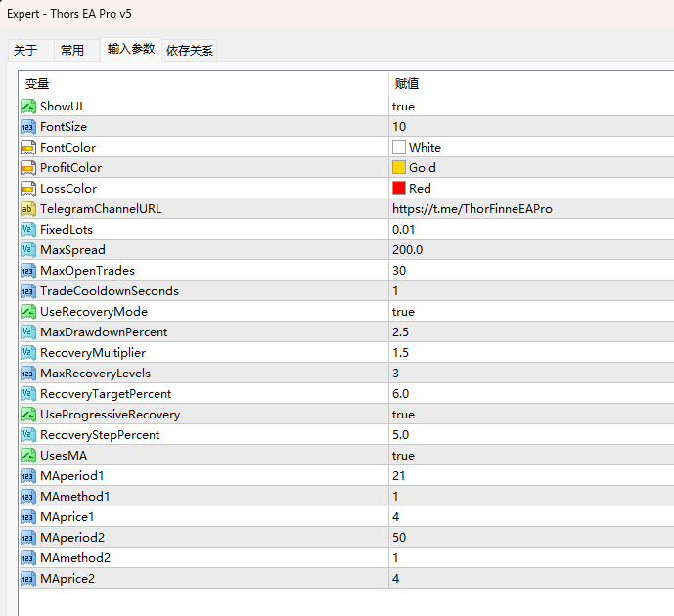Click the MaxSpread double type icon
The image size is (674, 616).
[x=28, y=250]
